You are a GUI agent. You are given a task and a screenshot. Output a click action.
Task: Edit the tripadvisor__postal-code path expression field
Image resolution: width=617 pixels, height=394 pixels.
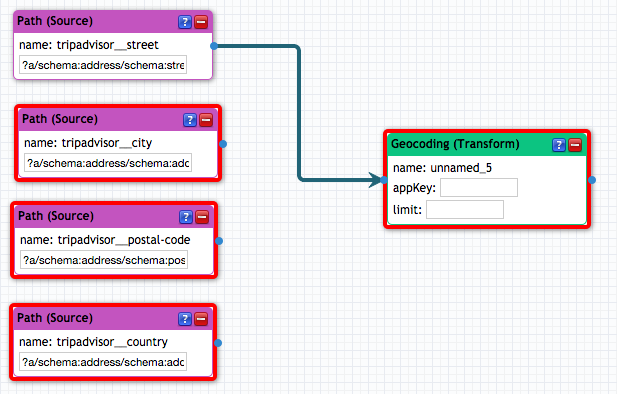(104, 260)
